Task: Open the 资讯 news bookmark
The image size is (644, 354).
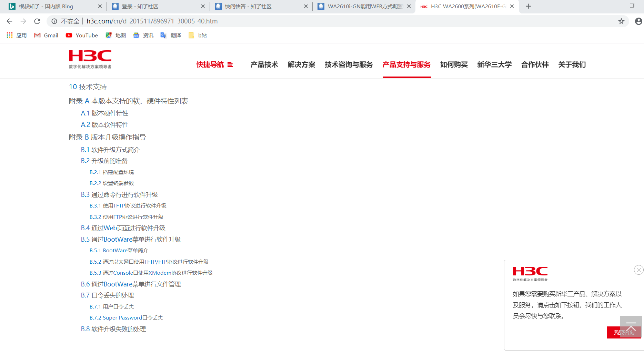Action: tap(143, 35)
